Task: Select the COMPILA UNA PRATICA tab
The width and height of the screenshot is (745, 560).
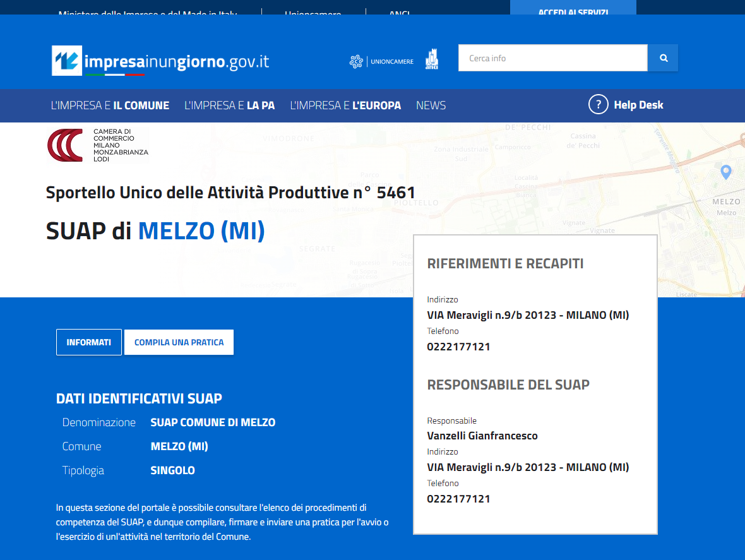Action: (x=179, y=342)
